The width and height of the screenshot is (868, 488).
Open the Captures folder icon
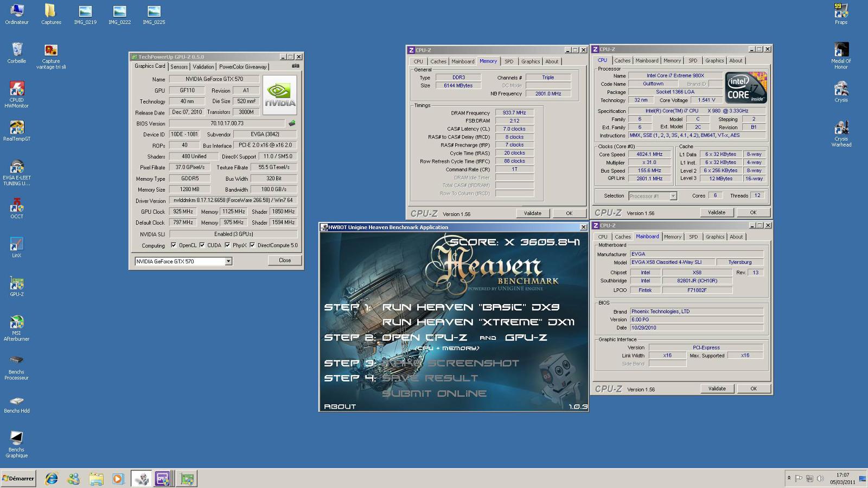tap(51, 15)
